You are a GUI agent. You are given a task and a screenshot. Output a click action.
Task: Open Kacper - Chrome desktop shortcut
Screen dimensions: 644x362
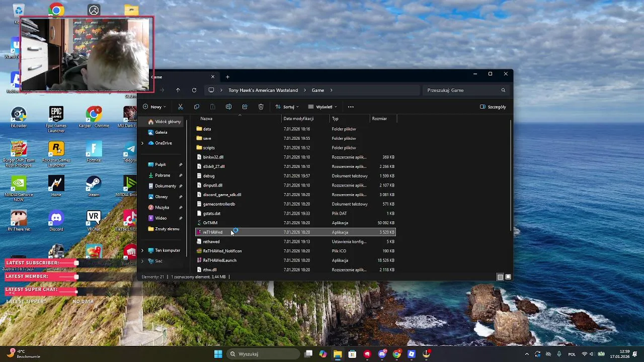coord(94,117)
